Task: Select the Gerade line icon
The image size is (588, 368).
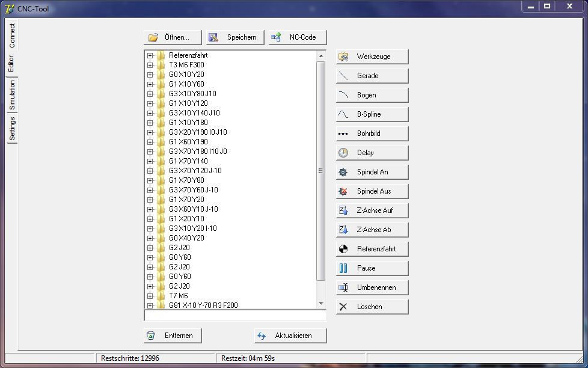Action: [343, 76]
